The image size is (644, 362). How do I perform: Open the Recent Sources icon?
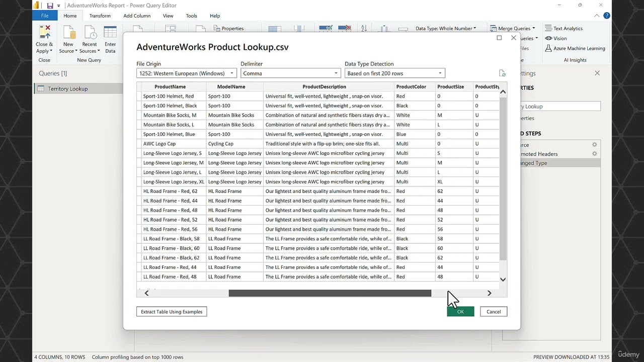(x=90, y=33)
